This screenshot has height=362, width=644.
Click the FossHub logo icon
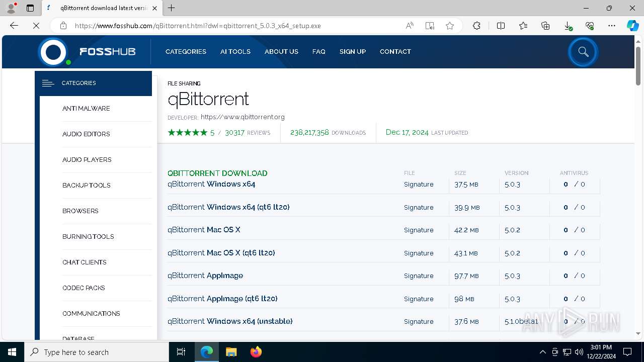coord(54,52)
